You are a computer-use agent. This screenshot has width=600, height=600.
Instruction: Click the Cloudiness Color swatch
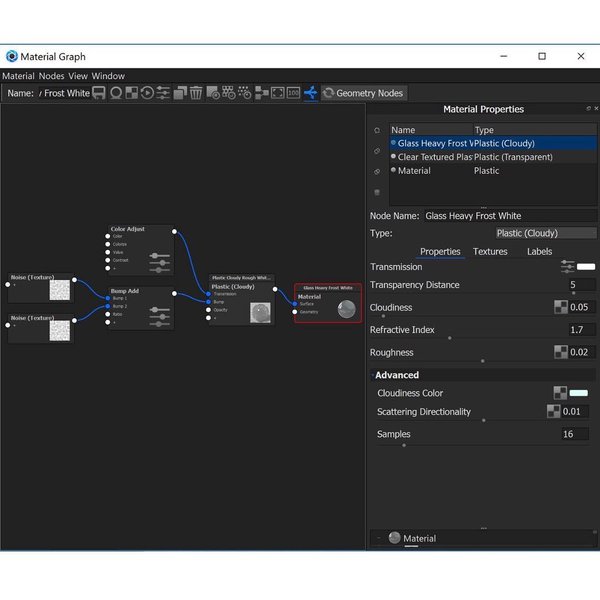(x=579, y=393)
